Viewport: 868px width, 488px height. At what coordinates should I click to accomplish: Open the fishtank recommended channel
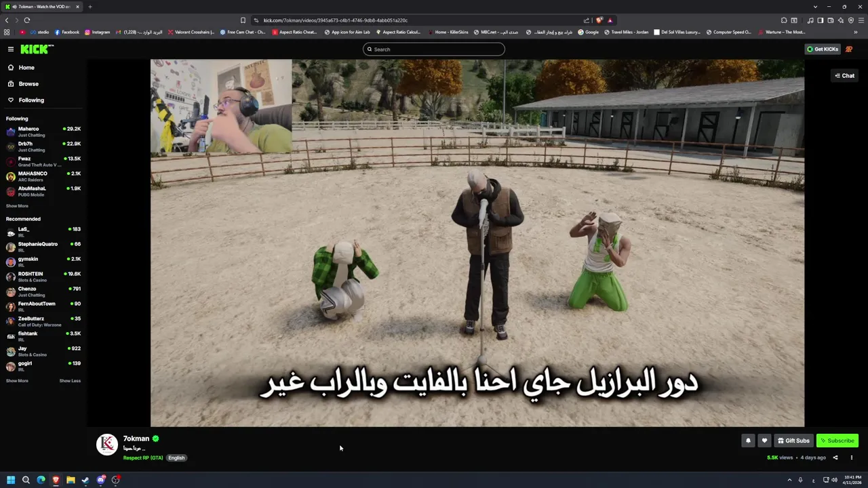tap(43, 336)
